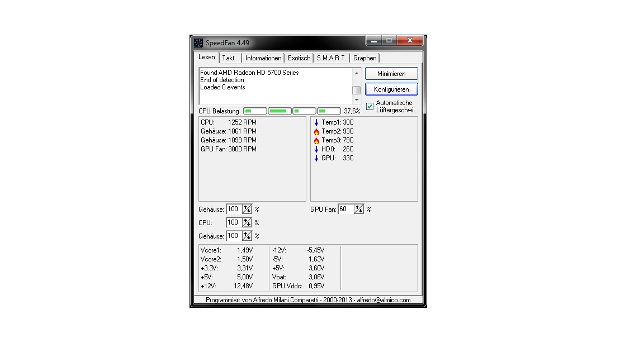This screenshot has height=362, width=644.
Task: Click the blue down arrow next to GPU temperature
Action: [x=316, y=158]
